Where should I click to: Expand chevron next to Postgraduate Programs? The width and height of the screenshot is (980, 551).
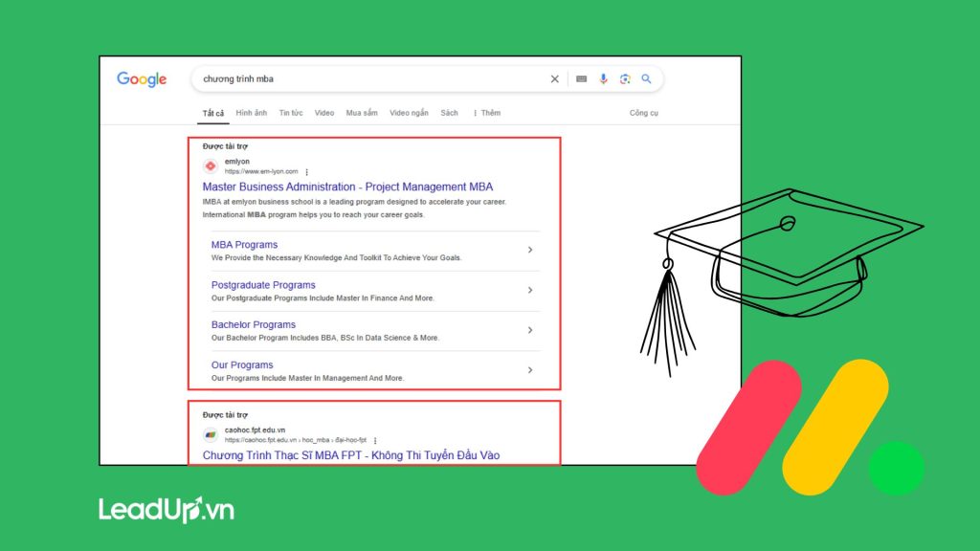click(530, 290)
